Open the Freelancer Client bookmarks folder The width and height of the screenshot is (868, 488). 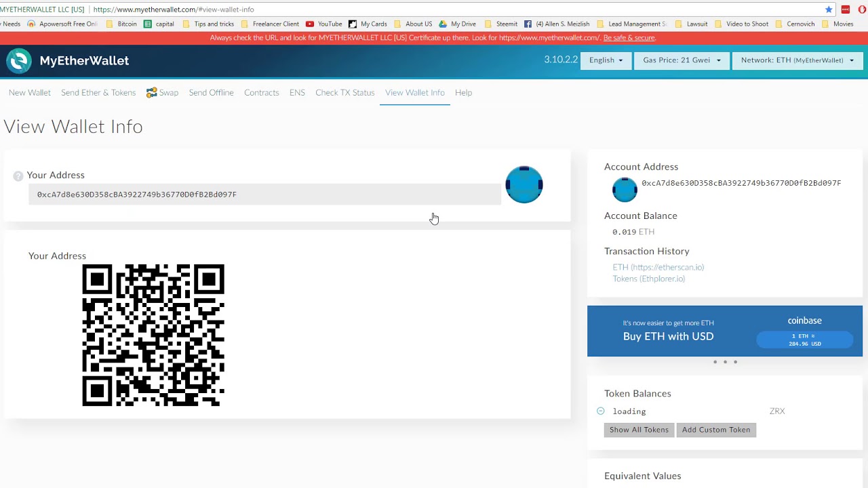point(270,24)
